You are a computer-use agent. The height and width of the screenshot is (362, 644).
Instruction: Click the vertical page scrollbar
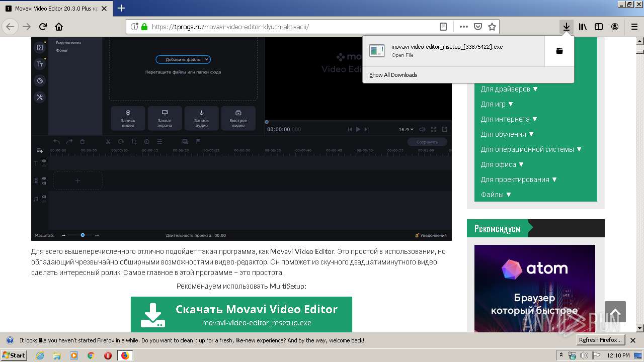[x=639, y=184]
